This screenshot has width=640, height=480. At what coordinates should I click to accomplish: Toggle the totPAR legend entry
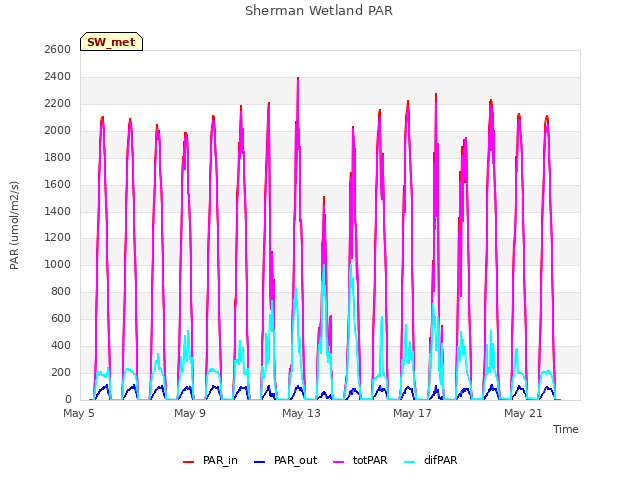pyautogui.click(x=360, y=460)
